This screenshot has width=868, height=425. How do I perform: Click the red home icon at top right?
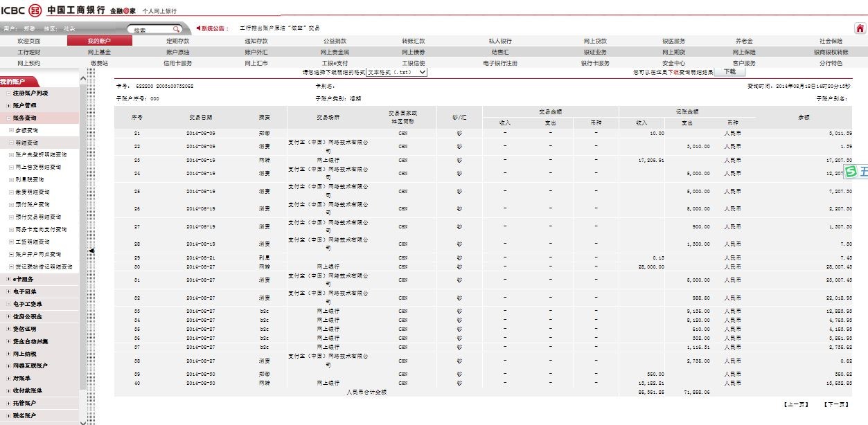[859, 28]
